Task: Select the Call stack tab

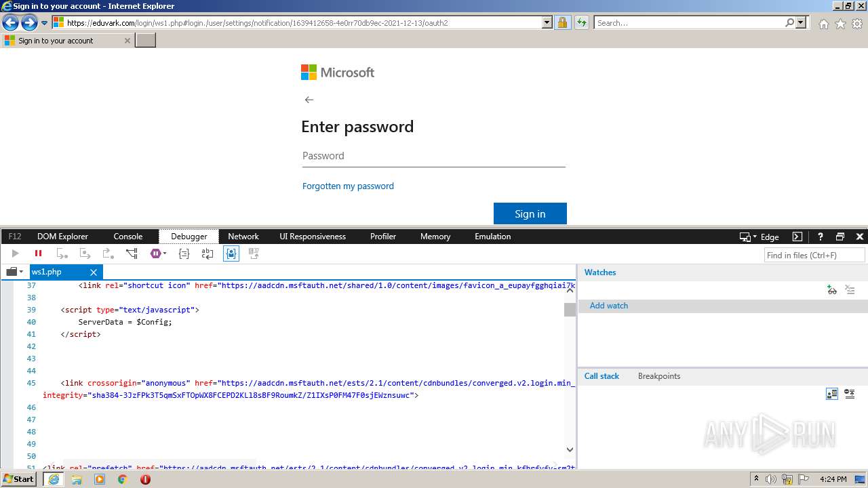Action: coord(601,376)
